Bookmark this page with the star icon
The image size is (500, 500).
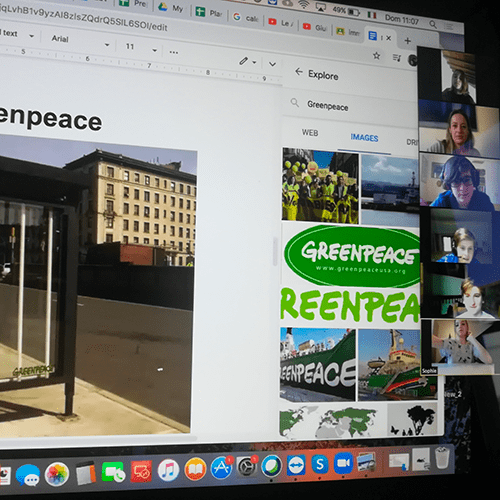[377, 56]
